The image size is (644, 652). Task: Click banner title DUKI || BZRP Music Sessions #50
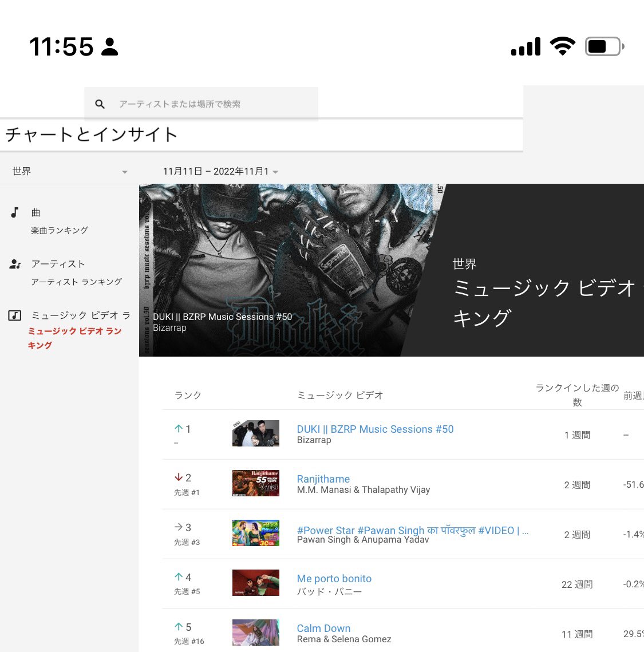click(x=223, y=317)
